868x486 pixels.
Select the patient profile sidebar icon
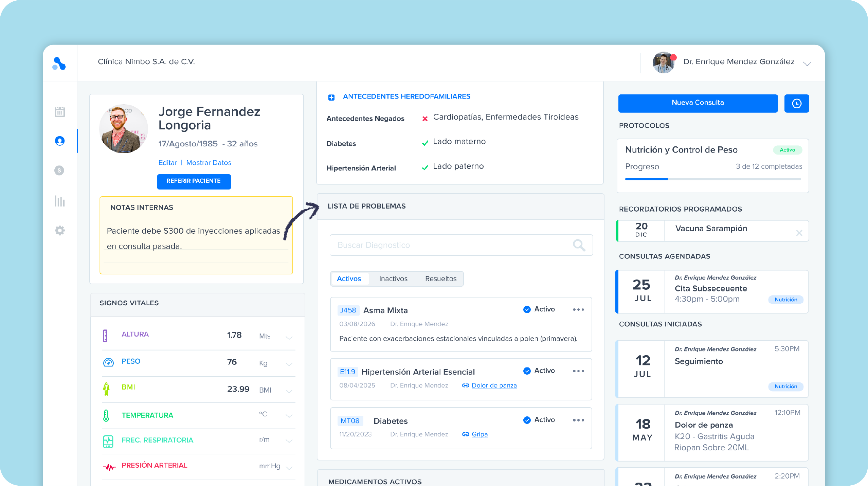tap(60, 141)
